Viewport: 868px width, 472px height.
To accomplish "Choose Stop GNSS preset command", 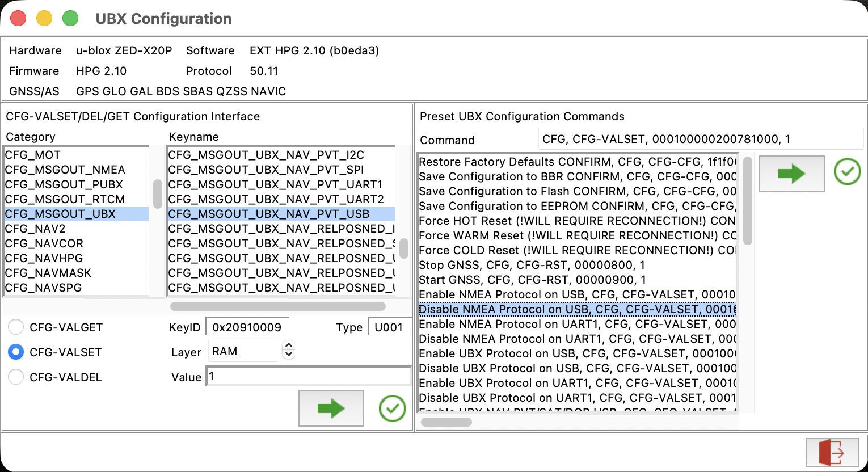I will click(x=578, y=265).
